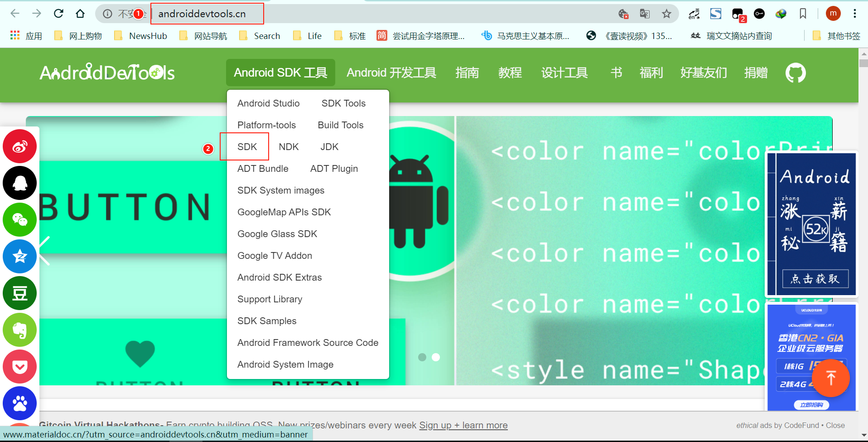
Task: Open Support Library entry
Action: pos(270,299)
